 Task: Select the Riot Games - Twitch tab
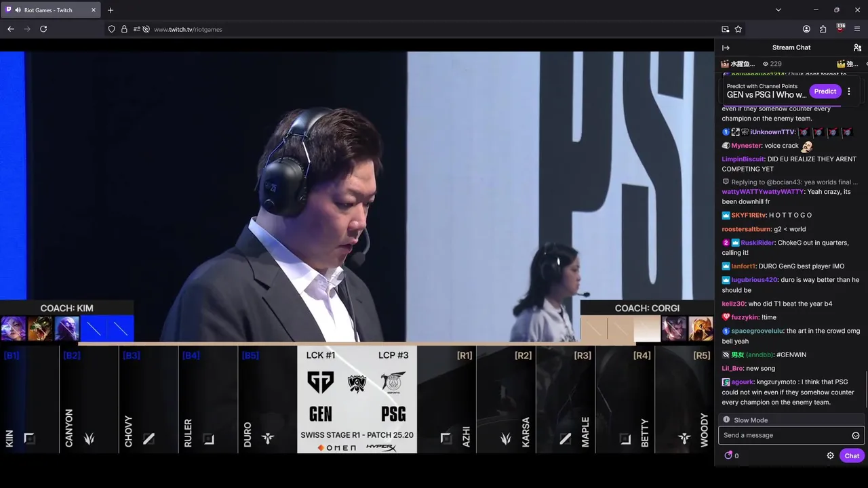pos(51,10)
